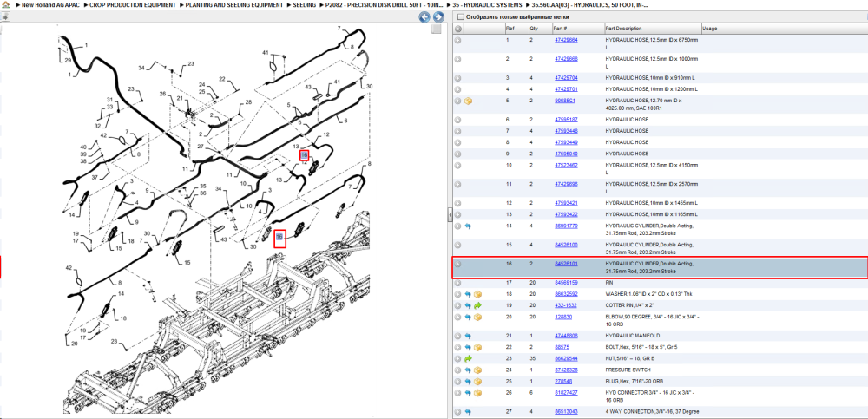Click blue arrow icon on ELBOW row
This screenshot has height=419, width=868.
pyautogui.click(x=469, y=318)
